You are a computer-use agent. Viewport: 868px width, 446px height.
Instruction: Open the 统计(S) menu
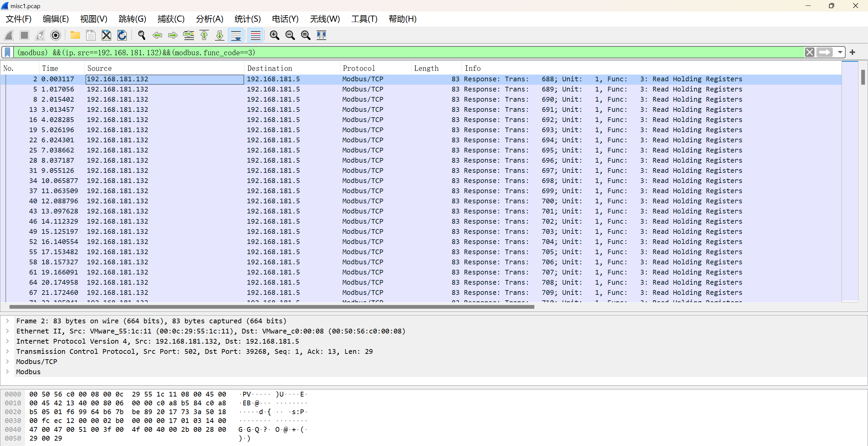(x=248, y=19)
